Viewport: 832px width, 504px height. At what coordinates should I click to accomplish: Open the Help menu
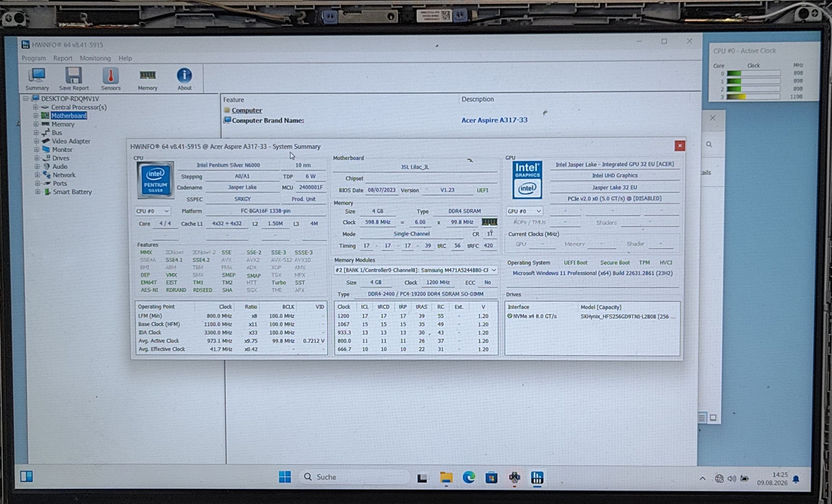point(125,58)
